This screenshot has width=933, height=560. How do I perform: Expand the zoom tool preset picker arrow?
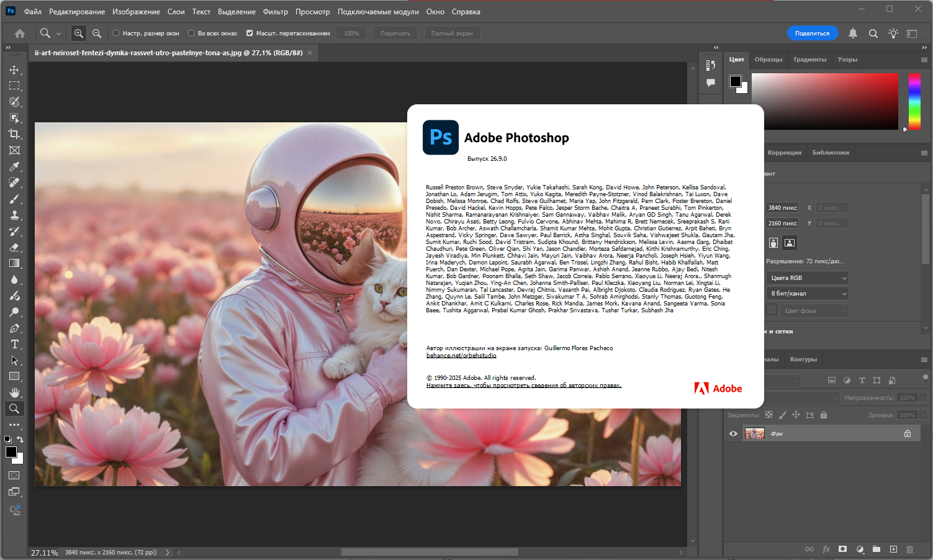click(x=58, y=34)
